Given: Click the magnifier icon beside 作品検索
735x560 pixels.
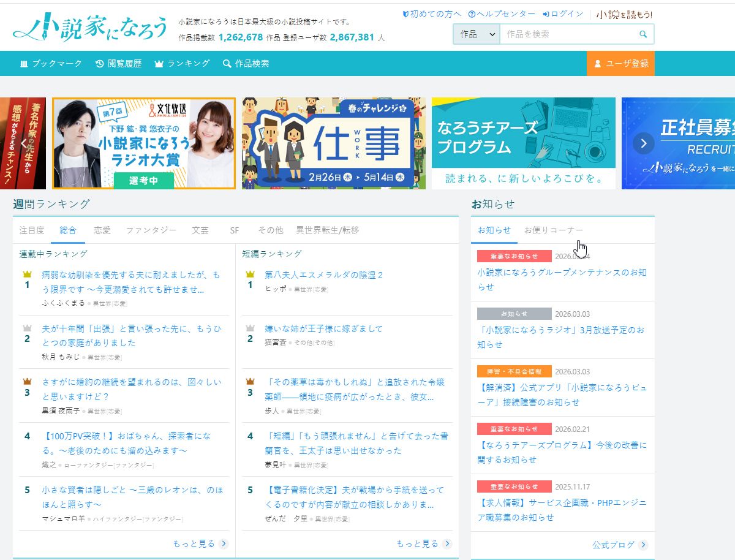Looking at the screenshot, I should coord(227,63).
